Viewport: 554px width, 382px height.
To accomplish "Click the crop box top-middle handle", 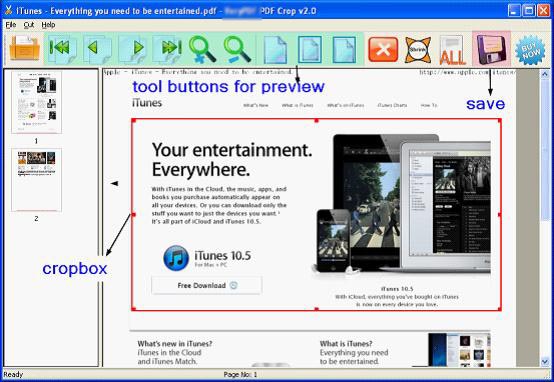I will tap(317, 121).
